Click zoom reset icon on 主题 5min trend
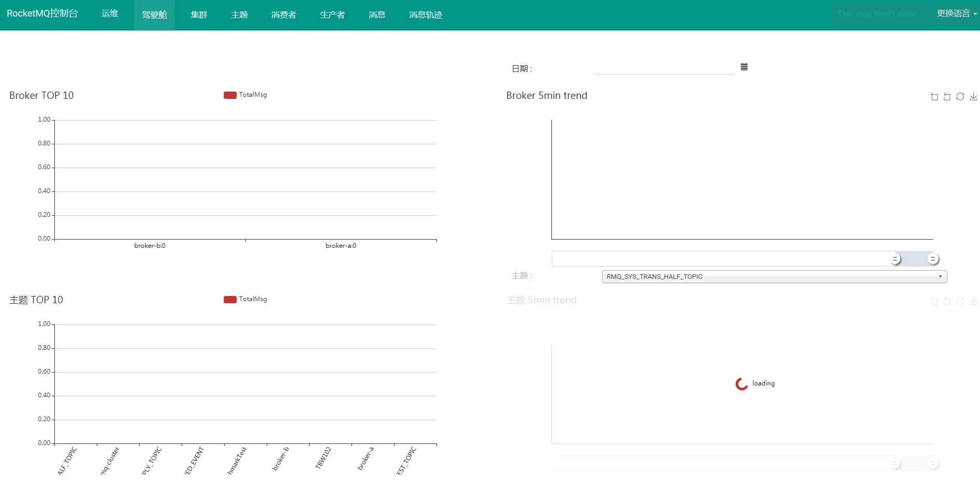This screenshot has height=490, width=980. (947, 301)
